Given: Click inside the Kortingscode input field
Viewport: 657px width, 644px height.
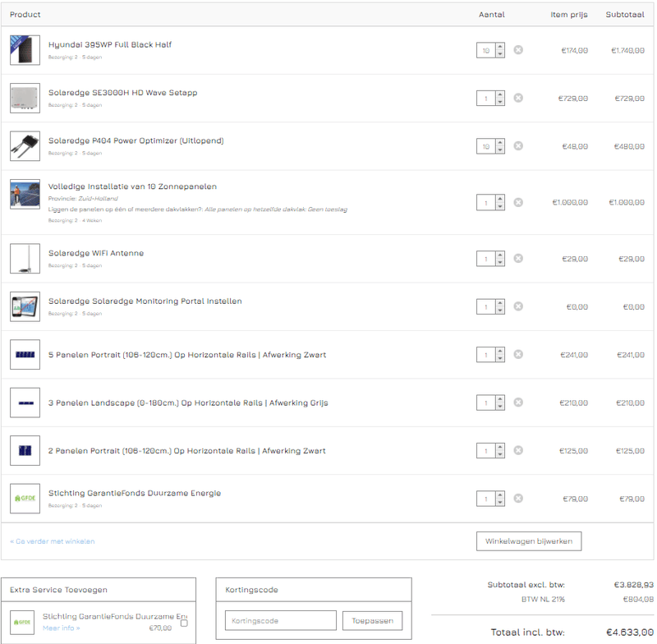Looking at the screenshot, I should tap(280, 620).
